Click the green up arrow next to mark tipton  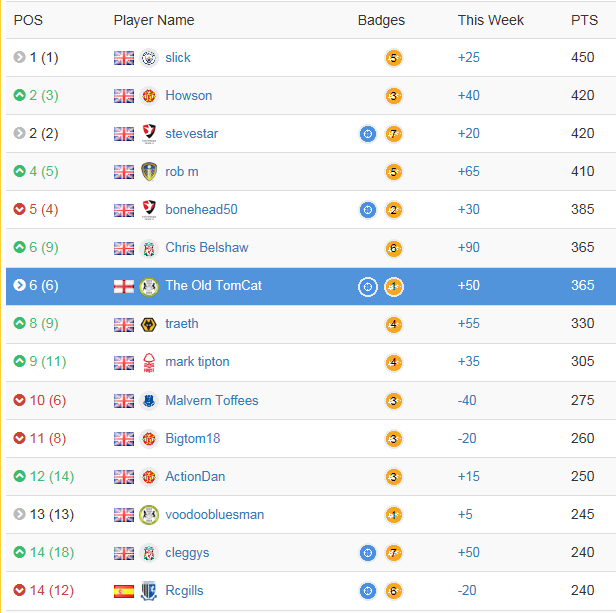pos(19,362)
